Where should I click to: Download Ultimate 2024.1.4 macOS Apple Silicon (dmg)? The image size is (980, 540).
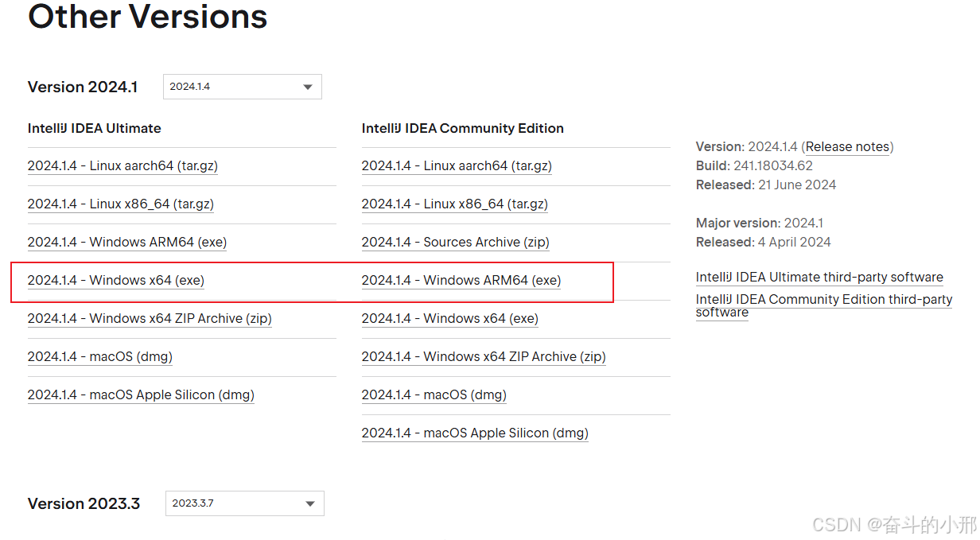pyautogui.click(x=141, y=395)
